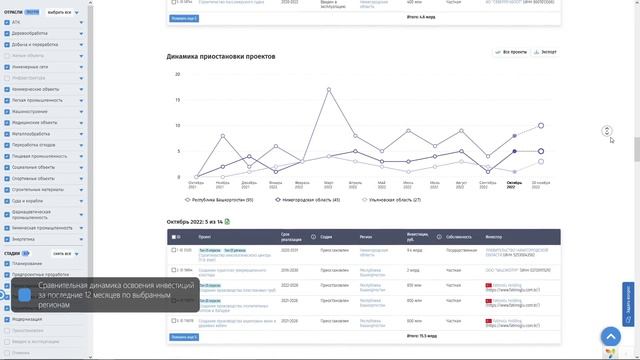Toggle the Спортивные объекты checkbox

click(7, 178)
